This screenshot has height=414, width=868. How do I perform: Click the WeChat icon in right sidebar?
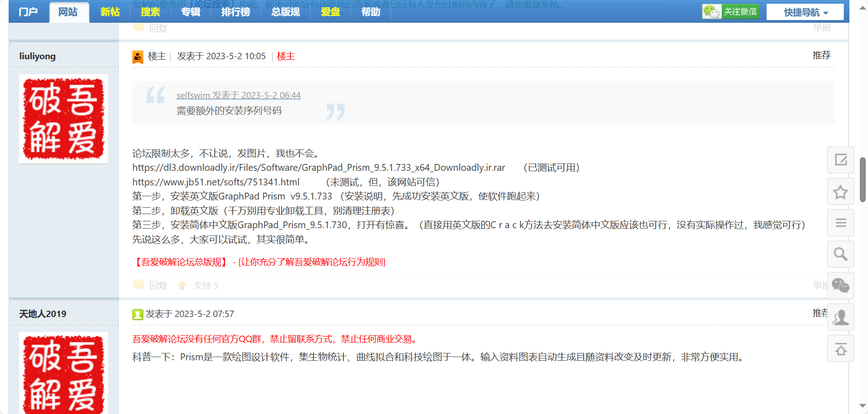(840, 286)
